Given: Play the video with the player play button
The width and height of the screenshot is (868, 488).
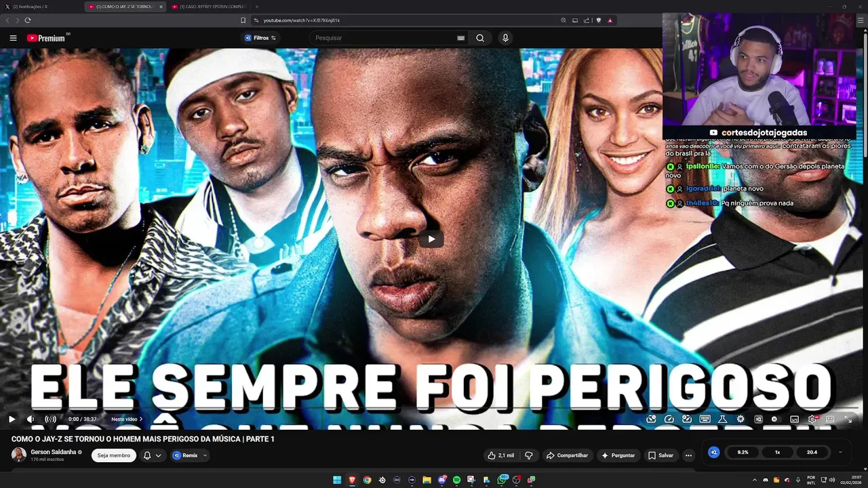Looking at the screenshot, I should tap(12, 419).
